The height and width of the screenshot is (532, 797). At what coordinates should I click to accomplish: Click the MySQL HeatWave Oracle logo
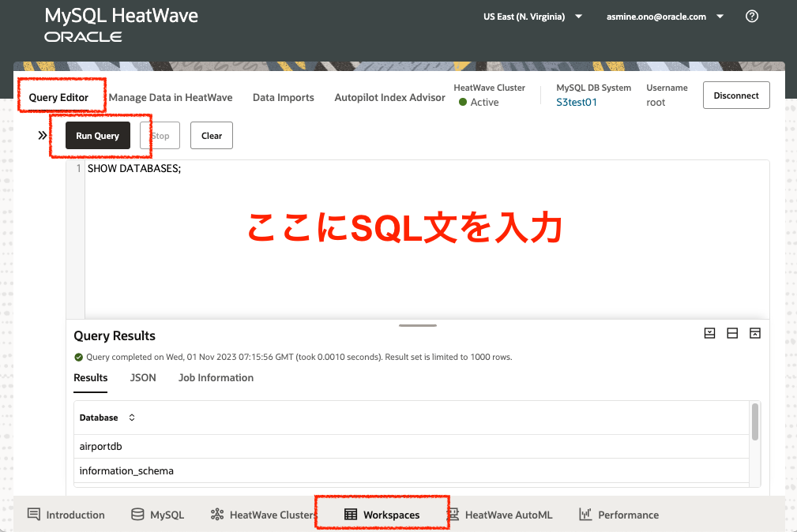121,24
